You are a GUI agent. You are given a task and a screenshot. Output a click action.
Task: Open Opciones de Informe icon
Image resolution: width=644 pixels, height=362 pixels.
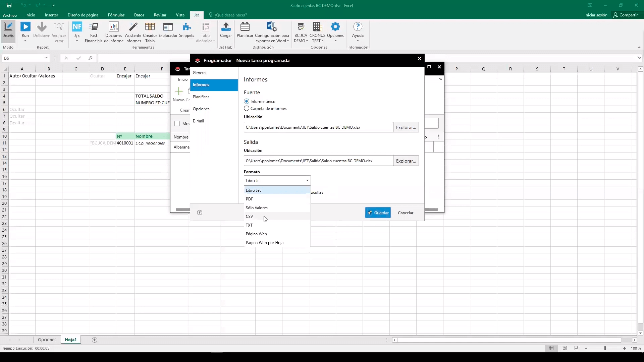coord(114,32)
